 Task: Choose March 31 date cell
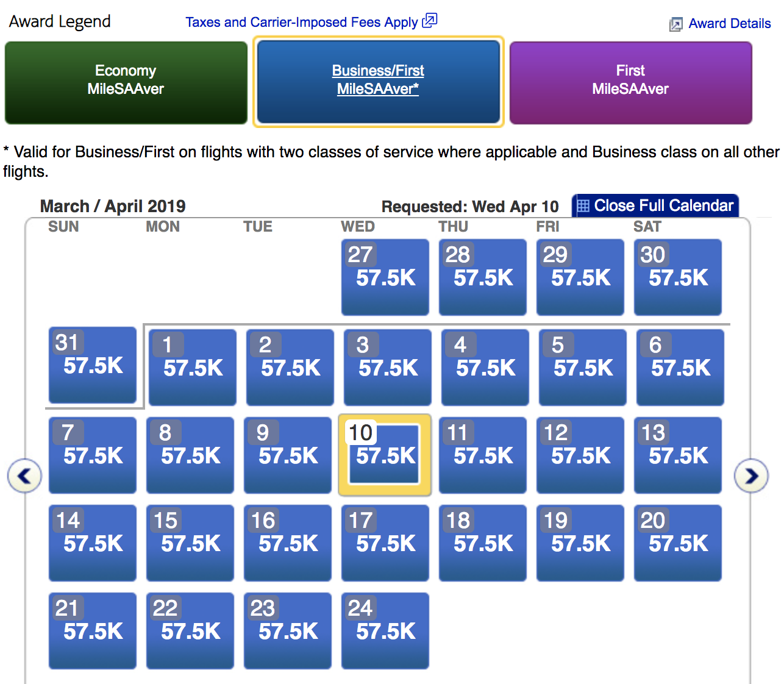[x=93, y=365]
